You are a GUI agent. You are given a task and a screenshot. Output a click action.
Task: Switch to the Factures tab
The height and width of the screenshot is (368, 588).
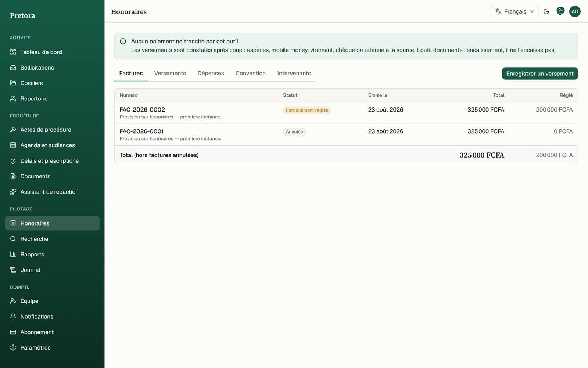[x=131, y=73]
